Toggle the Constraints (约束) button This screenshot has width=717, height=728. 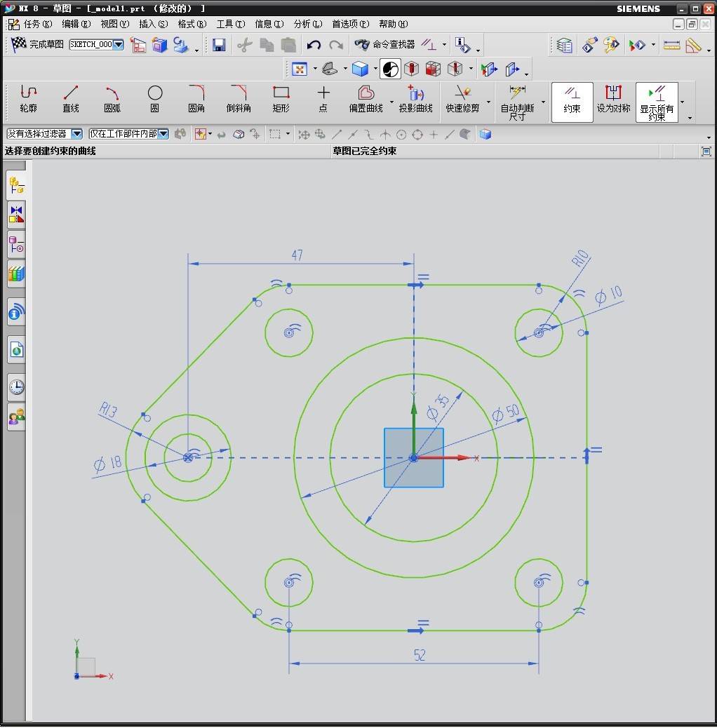tap(572, 102)
